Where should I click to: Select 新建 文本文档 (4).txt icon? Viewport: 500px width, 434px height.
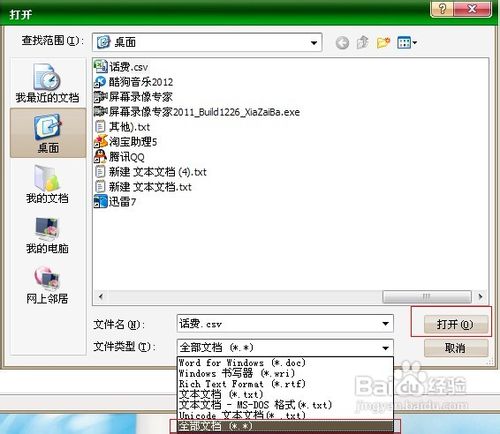click(x=100, y=172)
